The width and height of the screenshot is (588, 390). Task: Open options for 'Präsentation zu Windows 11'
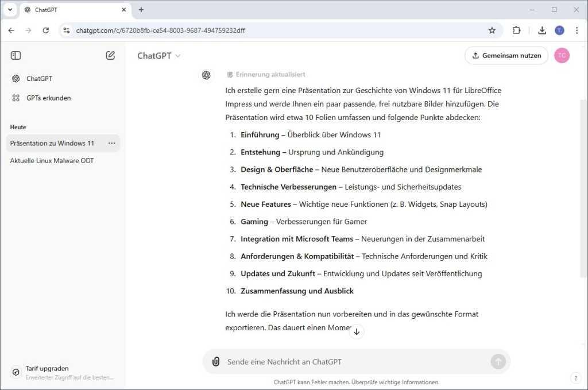click(x=111, y=143)
